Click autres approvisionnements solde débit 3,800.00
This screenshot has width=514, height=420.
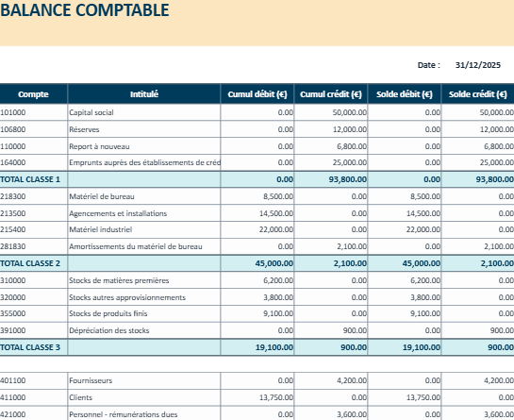425,297
